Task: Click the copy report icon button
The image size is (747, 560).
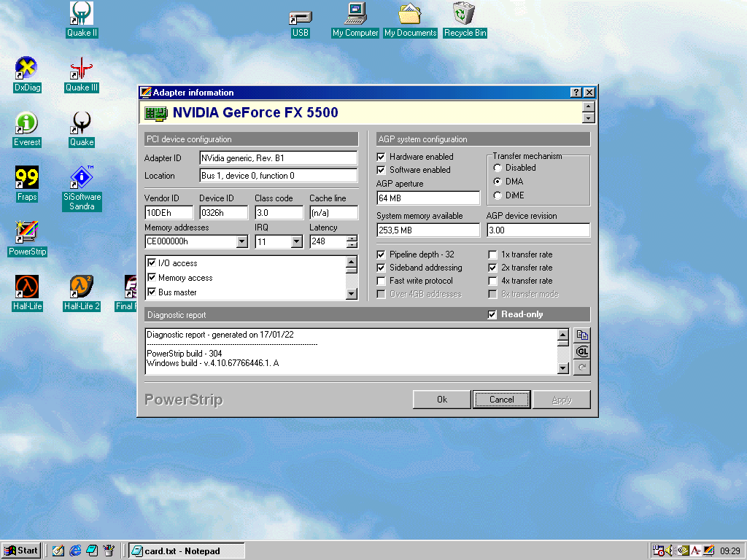Action: tap(582, 335)
